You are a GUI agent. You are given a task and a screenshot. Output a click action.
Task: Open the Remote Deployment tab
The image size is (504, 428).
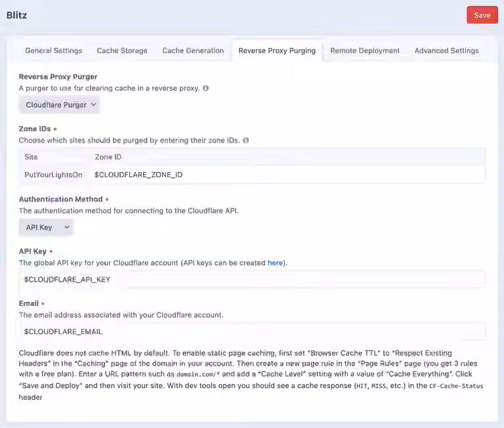point(365,51)
